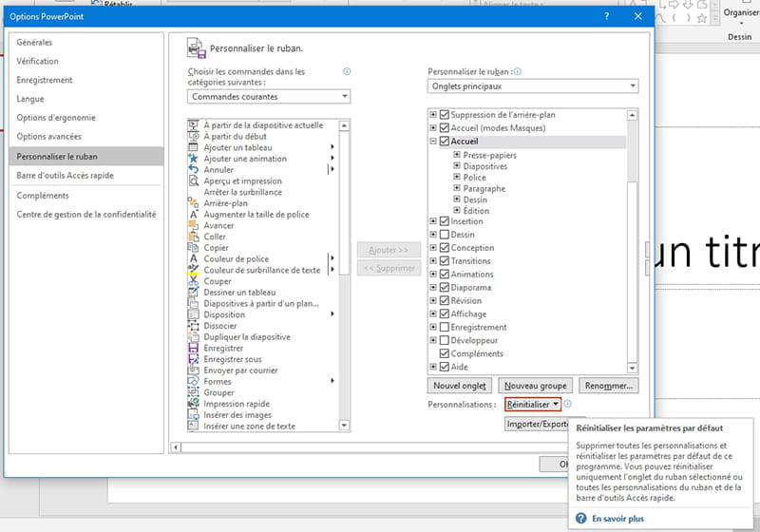
Task: Uncheck the Compléments checkbox
Action: coord(445,353)
